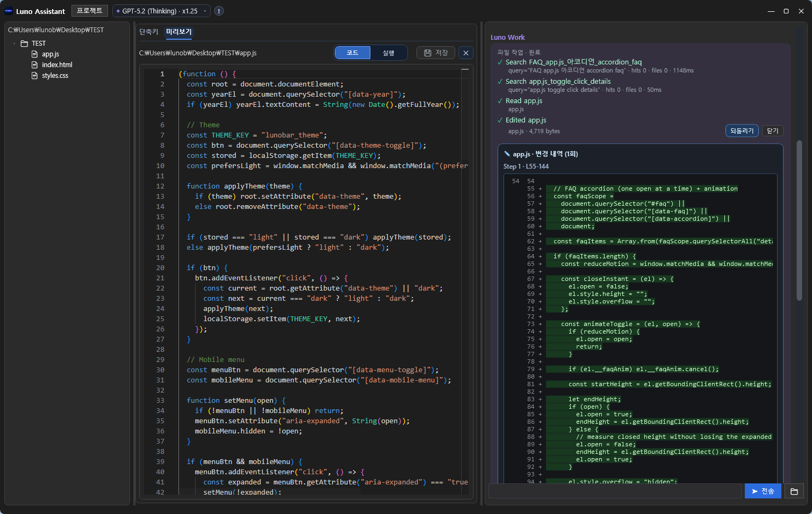Viewport: 812px width, 514px height.
Task: Click the info exclamation icon beside model selector
Action: [x=219, y=11]
